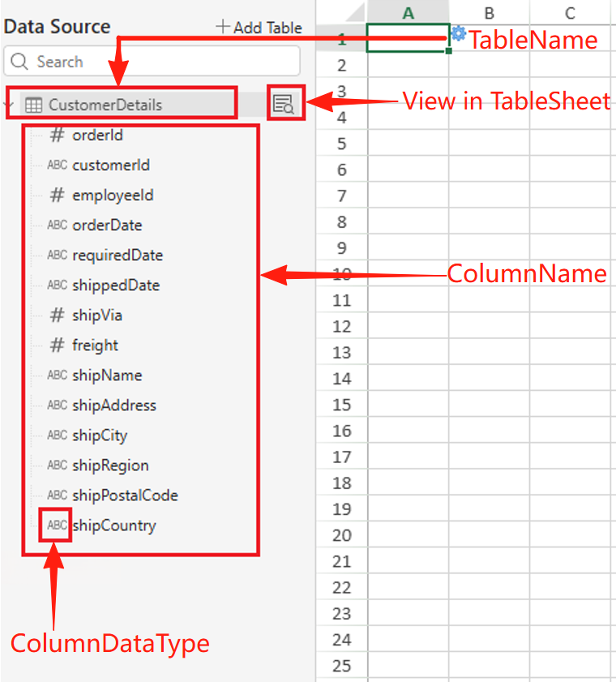Viewport: 616px width, 682px height.
Task: Pick the shipPostalCode field
Action: 124,495
